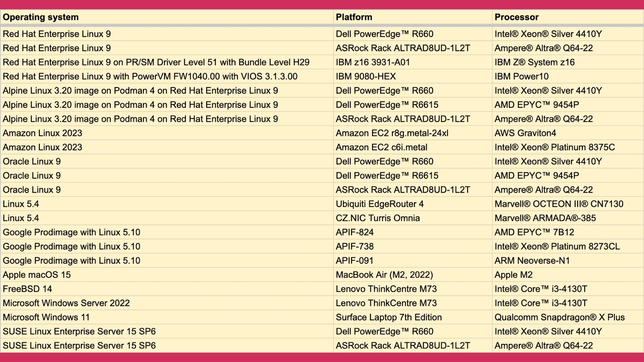This screenshot has height=362, width=644.
Task: Click the Marvell ARMADA-385 processor cell
Action: [x=545, y=218]
